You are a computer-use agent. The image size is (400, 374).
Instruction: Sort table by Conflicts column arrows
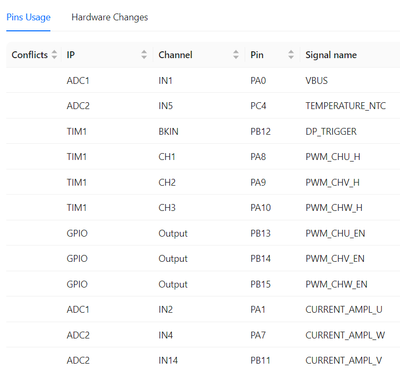(54, 55)
